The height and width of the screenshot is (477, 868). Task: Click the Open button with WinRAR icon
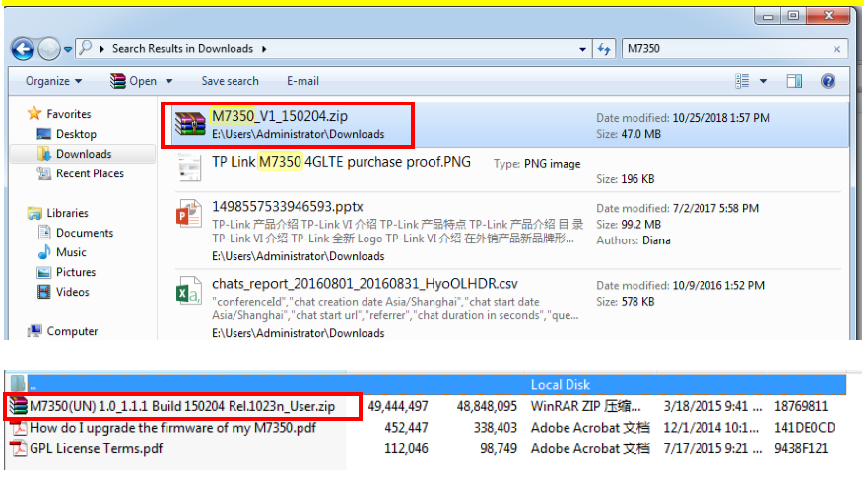[x=133, y=81]
